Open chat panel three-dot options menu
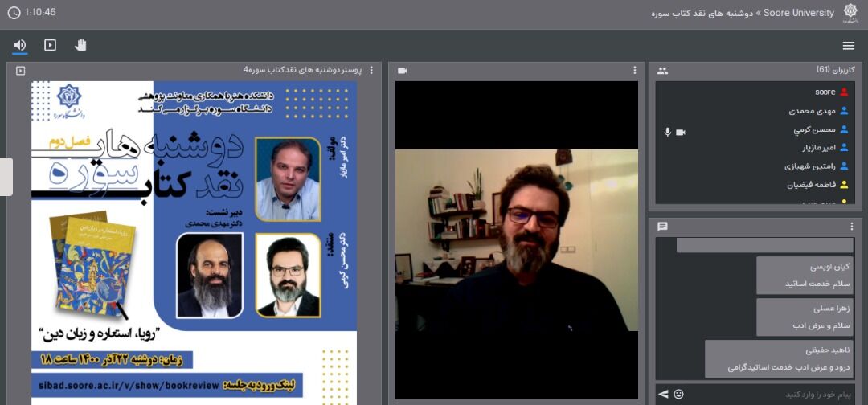 pos(852,227)
